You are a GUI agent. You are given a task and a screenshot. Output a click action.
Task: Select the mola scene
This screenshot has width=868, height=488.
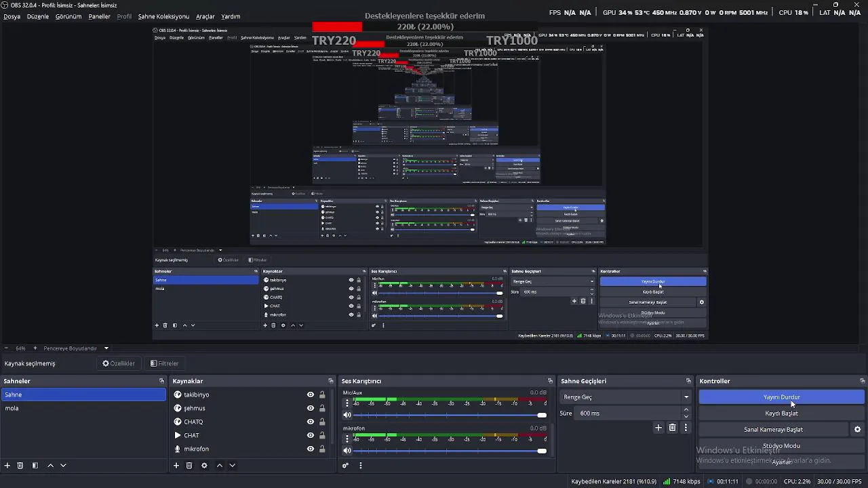pyautogui.click(x=83, y=408)
